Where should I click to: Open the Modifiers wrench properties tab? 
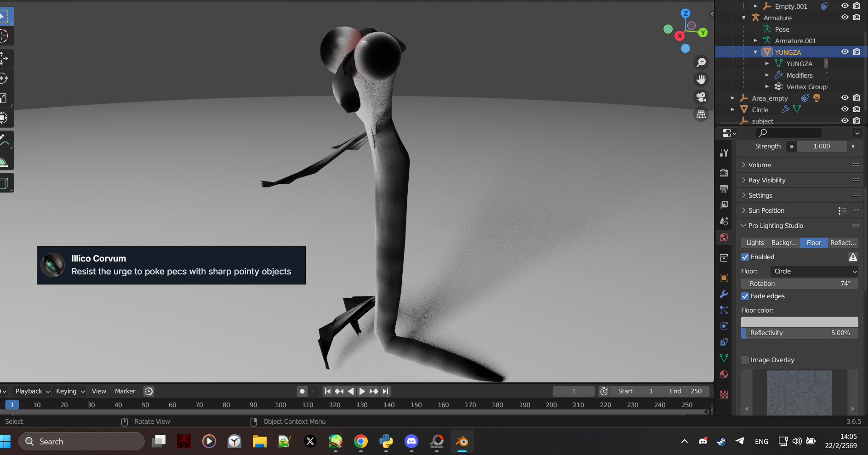point(724,294)
